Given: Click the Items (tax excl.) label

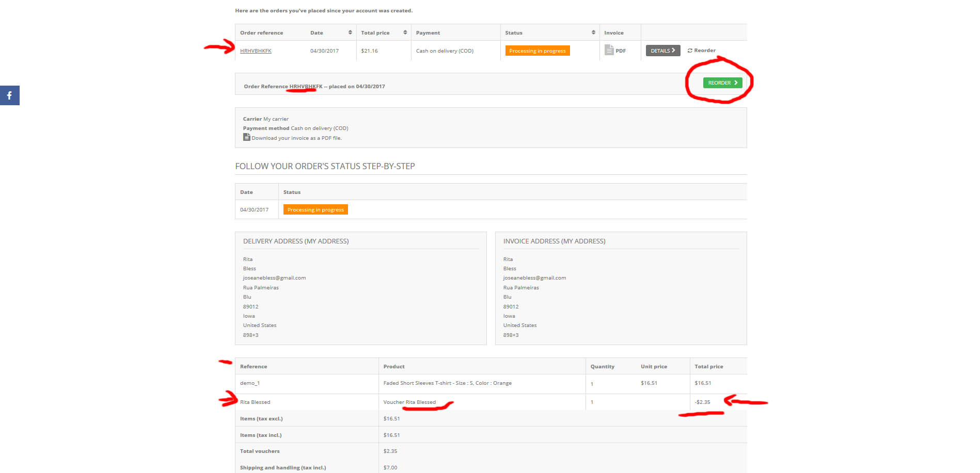Looking at the screenshot, I should pyautogui.click(x=261, y=418).
